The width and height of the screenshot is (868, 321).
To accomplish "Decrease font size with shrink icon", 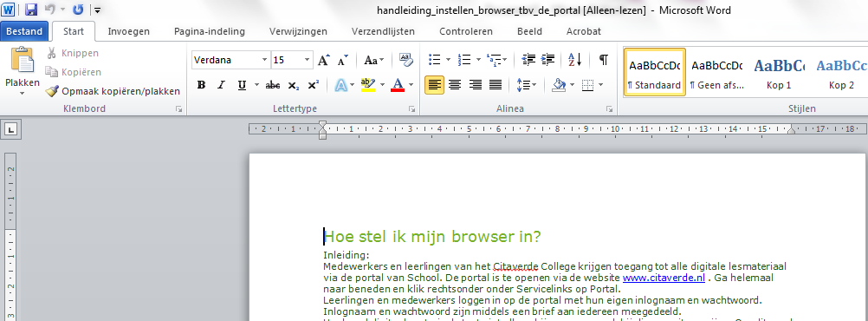I will 343,60.
